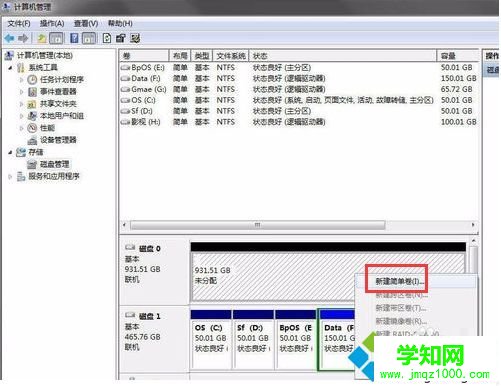Select the 设备管理器 tree item
Viewport: 501px width, 386px height.
(x=58, y=140)
